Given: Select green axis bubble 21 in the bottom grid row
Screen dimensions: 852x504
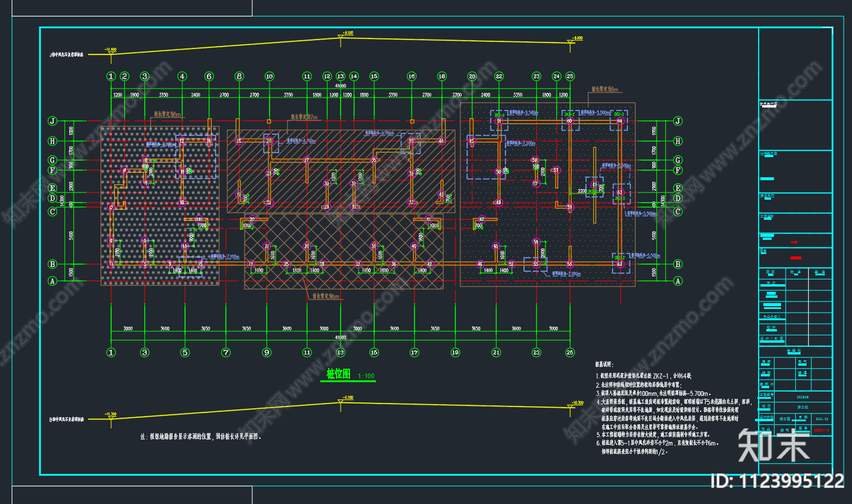Looking at the screenshot, I should click(x=496, y=352).
